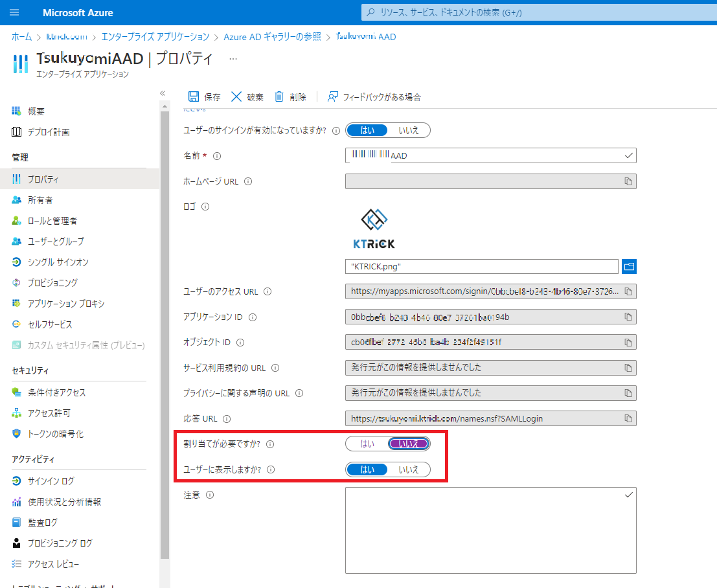Viewport: 717px width, 588px height.
Task: Collapse the left navigation menu
Action: tap(163, 93)
